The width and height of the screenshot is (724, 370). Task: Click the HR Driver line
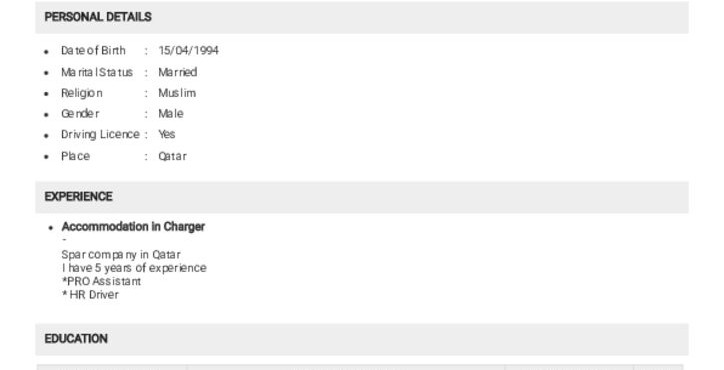[90, 295]
